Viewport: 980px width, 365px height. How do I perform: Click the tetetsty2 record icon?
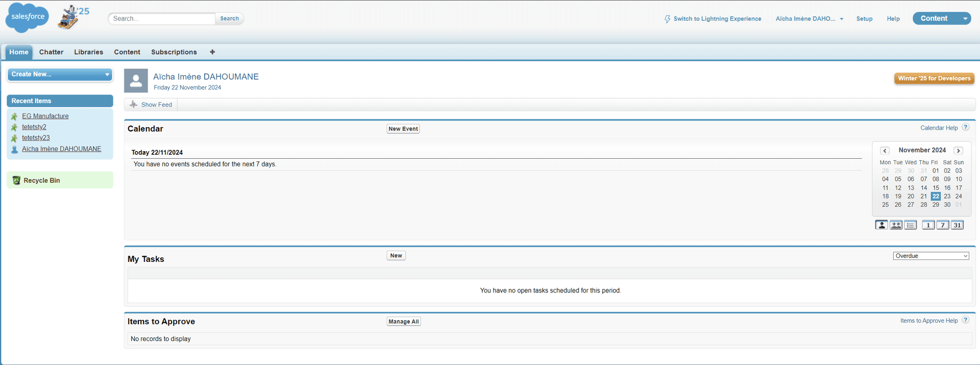click(14, 127)
